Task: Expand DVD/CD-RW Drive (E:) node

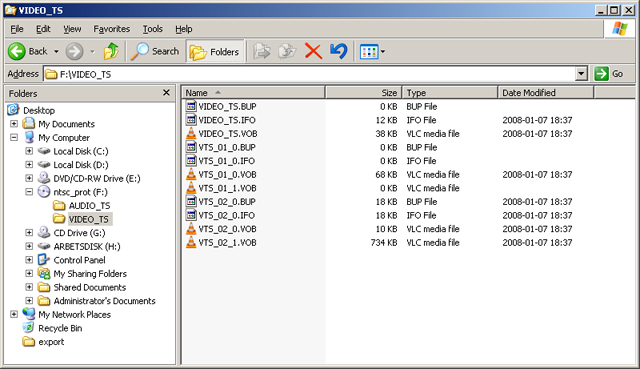Action: pos(29,178)
